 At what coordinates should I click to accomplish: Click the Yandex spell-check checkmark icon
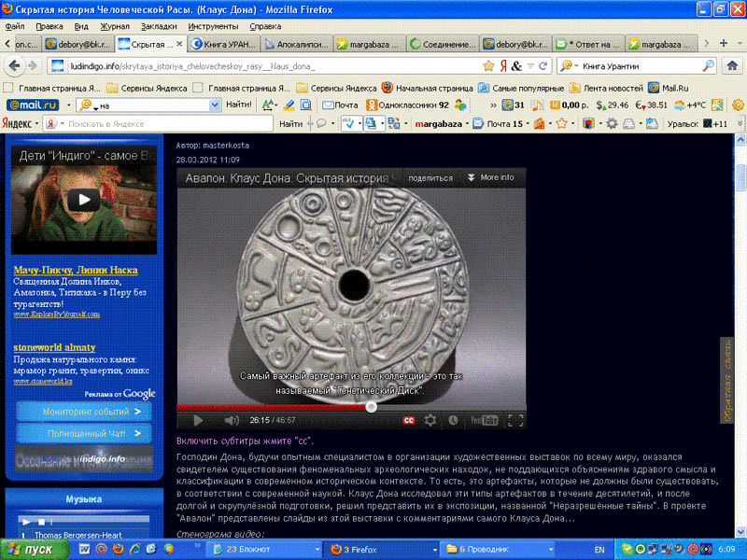tap(349, 124)
